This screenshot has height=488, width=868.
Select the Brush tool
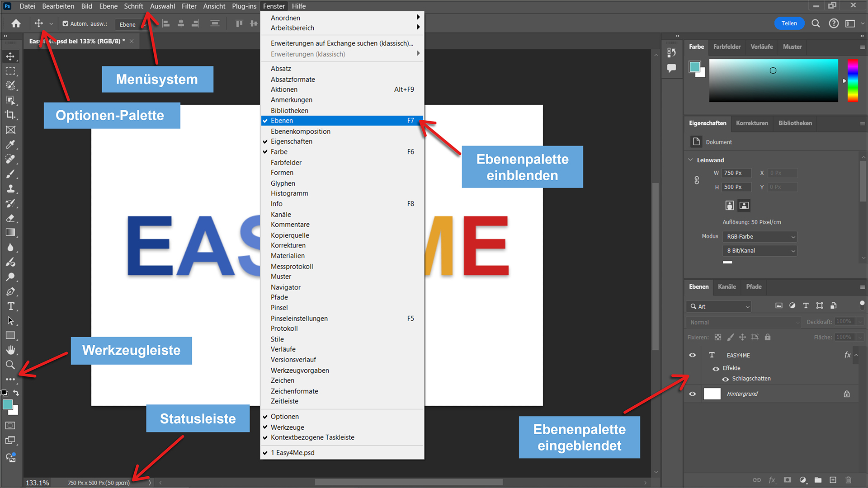(10, 174)
